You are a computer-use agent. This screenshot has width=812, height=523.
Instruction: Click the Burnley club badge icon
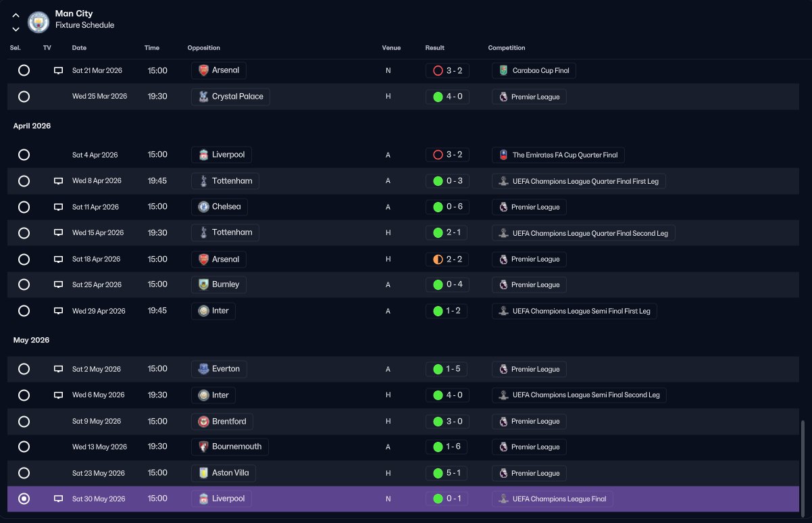point(203,284)
